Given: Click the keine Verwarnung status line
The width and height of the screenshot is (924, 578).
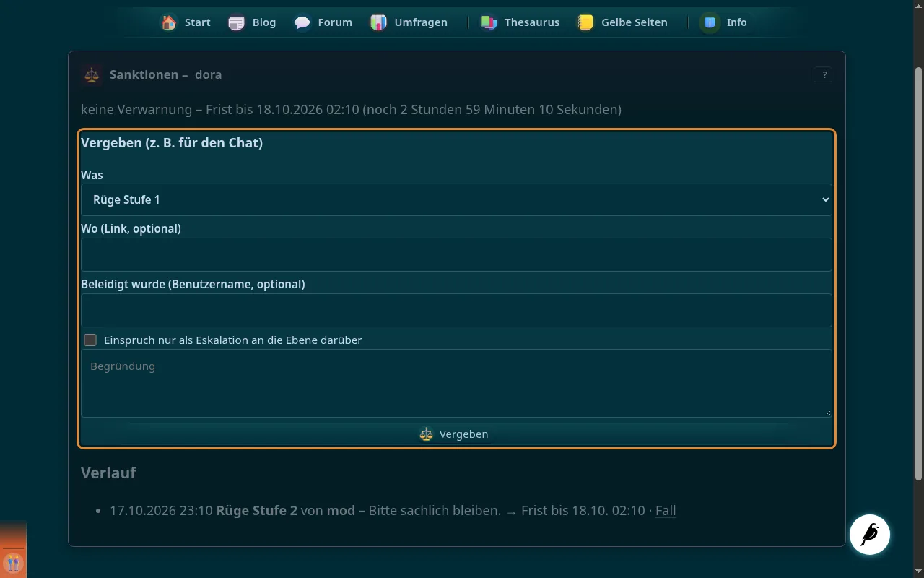Looking at the screenshot, I should click(x=351, y=110).
